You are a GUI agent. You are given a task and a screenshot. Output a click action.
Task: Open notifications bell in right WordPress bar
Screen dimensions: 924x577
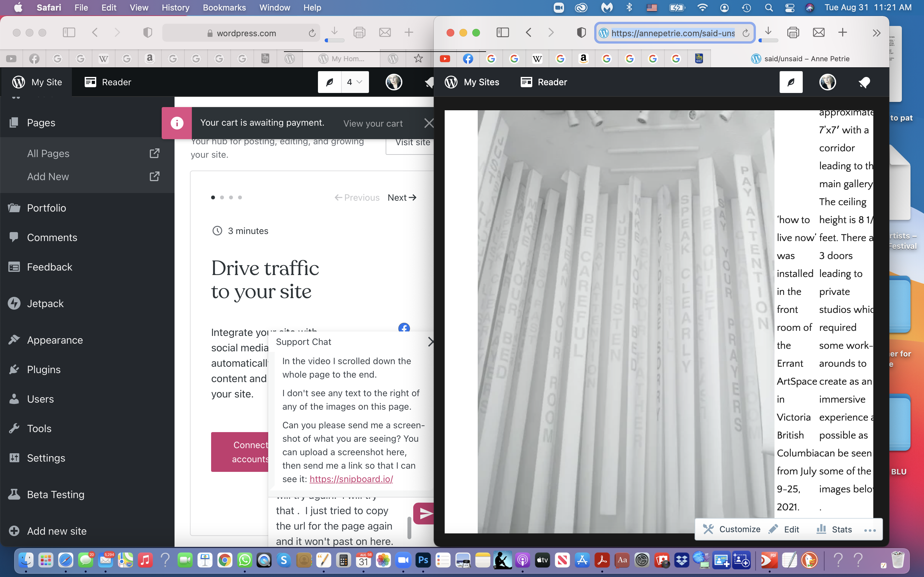pyautogui.click(x=864, y=82)
